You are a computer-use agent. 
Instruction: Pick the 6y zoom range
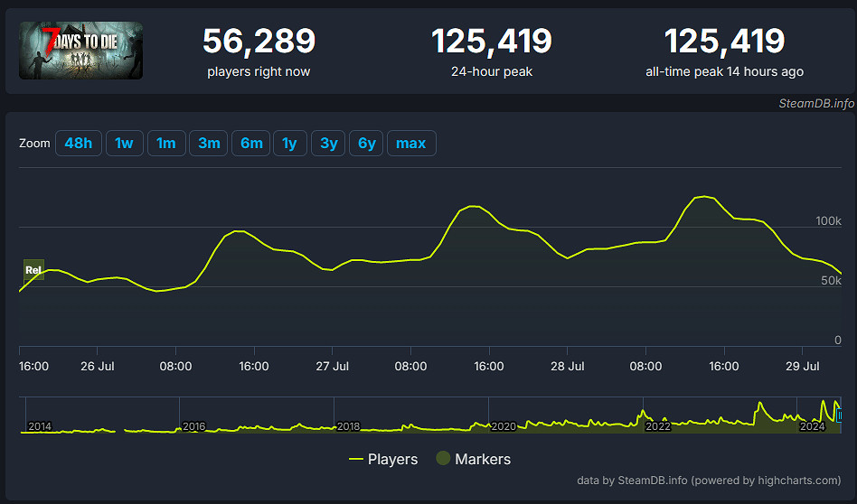coord(366,144)
